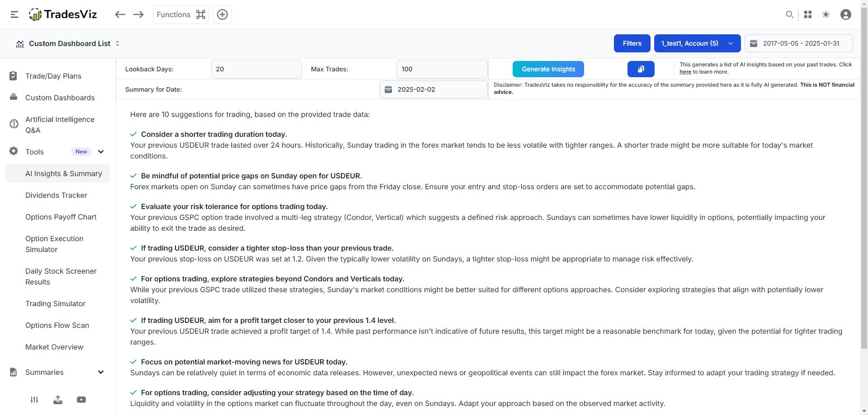The height and width of the screenshot is (415, 868).
Task: Open search magnifier icon
Action: 789,14
